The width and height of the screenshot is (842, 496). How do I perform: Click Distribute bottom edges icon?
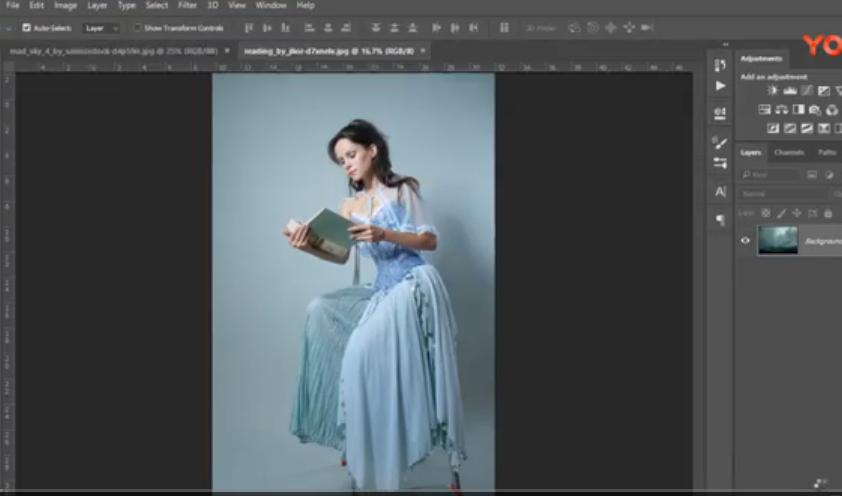412,28
